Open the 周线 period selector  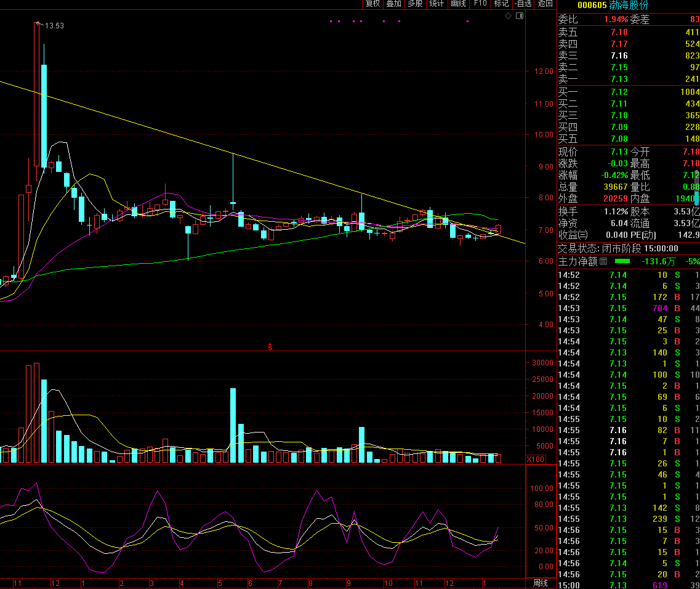click(x=541, y=583)
